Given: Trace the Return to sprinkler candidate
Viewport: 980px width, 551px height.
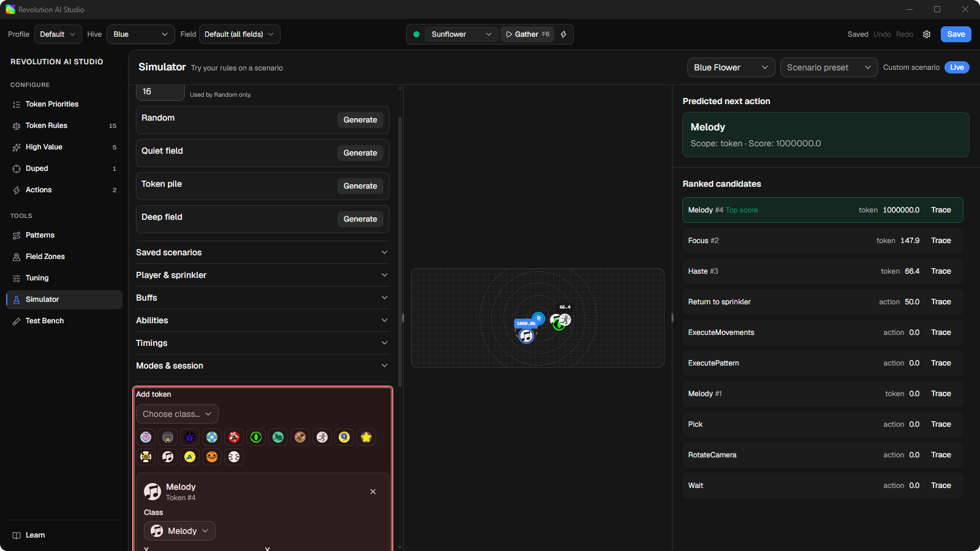Looking at the screenshot, I should pos(941,302).
